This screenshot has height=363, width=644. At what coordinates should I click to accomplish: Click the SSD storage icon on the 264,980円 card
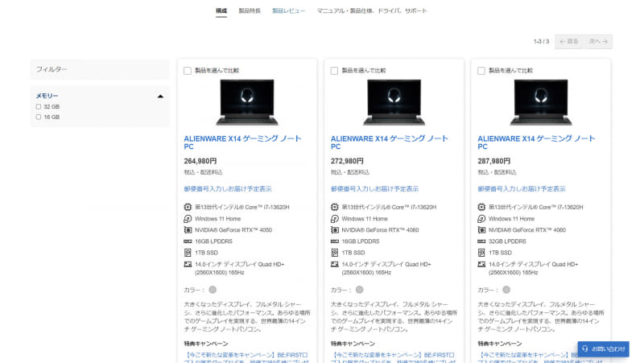[188, 253]
